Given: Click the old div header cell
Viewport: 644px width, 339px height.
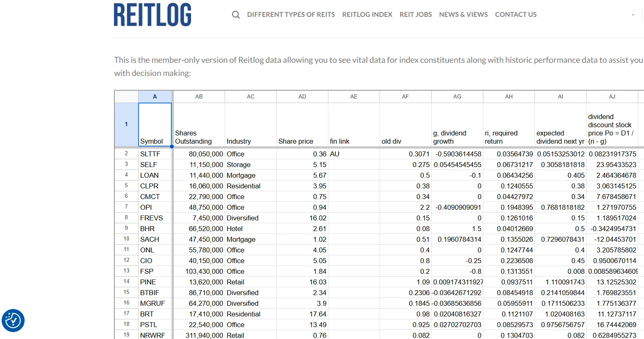Looking at the screenshot, I should click(405, 124).
